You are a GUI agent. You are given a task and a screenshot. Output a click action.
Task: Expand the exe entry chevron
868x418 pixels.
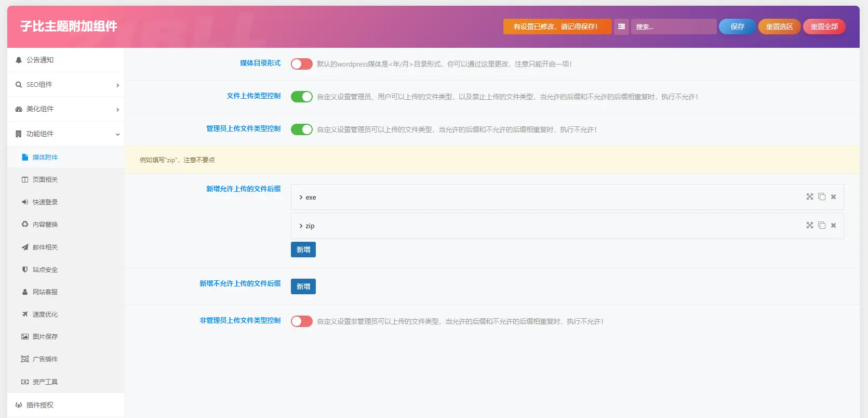click(301, 198)
